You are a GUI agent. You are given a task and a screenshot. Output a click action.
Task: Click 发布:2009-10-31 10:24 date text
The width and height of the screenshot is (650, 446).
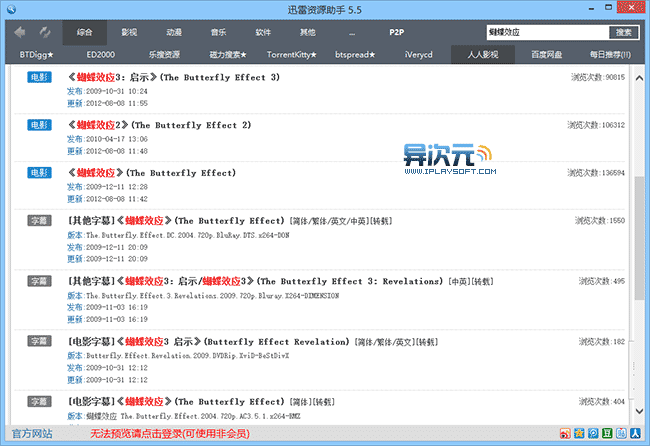pos(107,91)
